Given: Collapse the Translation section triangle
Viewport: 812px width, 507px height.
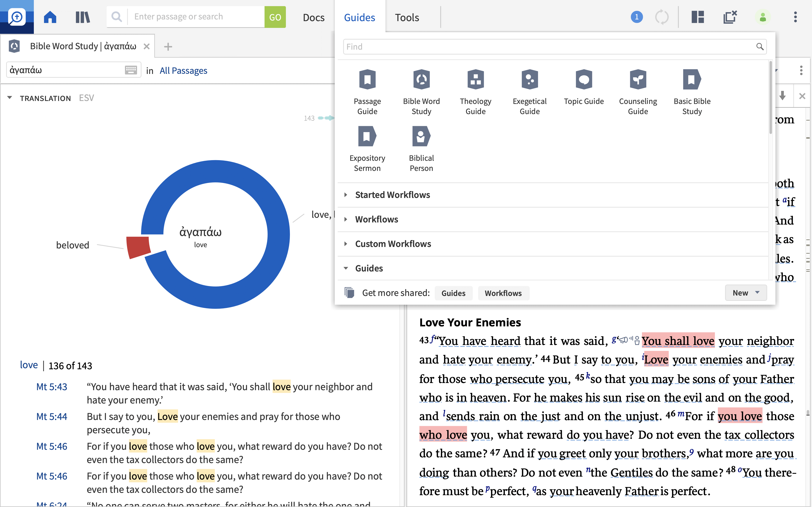Looking at the screenshot, I should pyautogui.click(x=10, y=98).
